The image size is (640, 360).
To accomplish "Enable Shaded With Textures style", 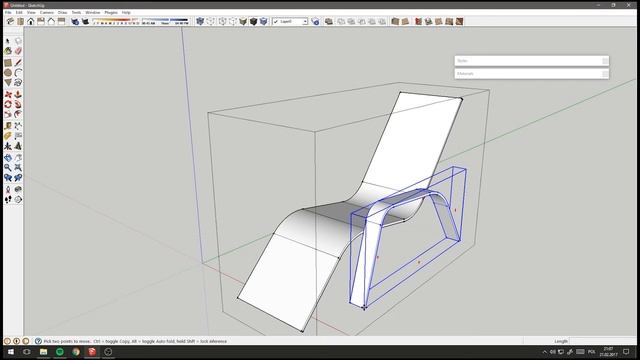I will 253,21.
